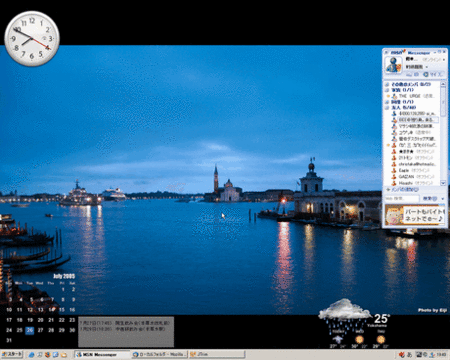This screenshot has width=450, height=360.
Task: Click Eagle contact's offline buddy icon
Action: point(394,170)
